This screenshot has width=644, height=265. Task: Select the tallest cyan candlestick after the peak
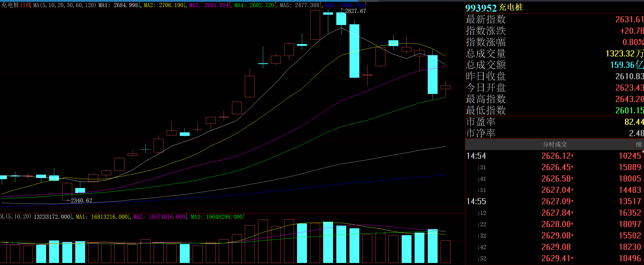pos(354,51)
